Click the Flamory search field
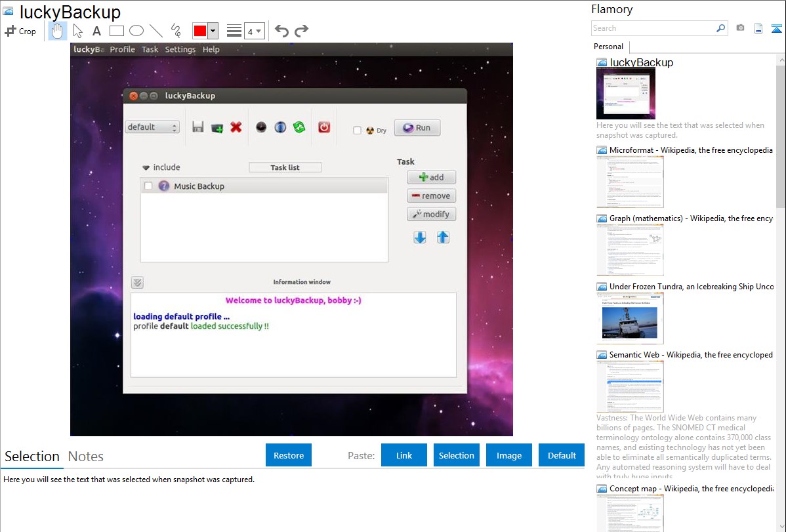786x532 pixels. pos(653,28)
